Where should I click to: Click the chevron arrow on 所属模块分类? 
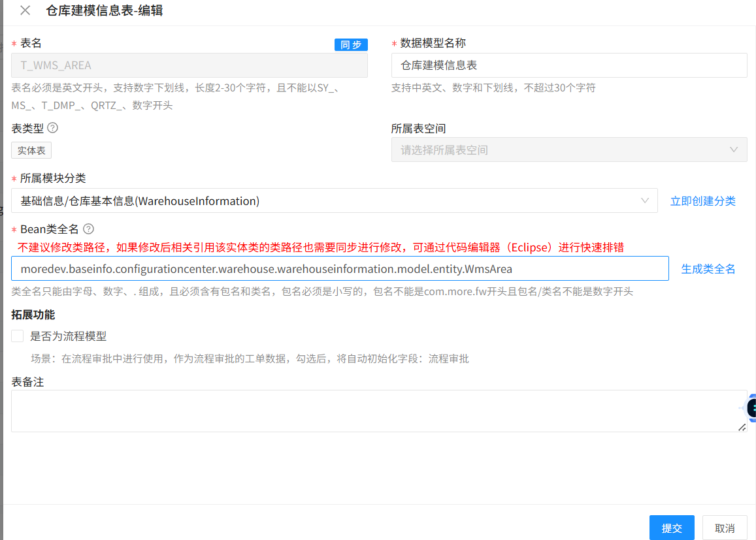click(646, 200)
